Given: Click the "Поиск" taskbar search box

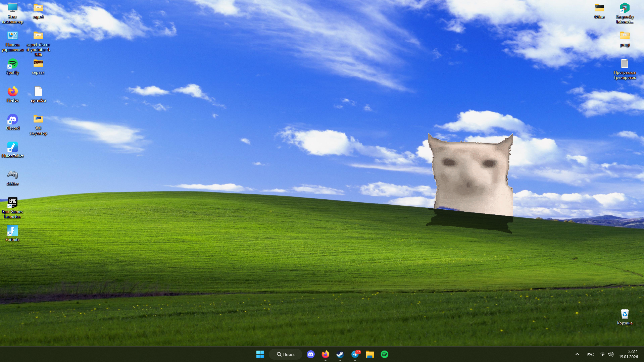Looking at the screenshot, I should pos(286,354).
